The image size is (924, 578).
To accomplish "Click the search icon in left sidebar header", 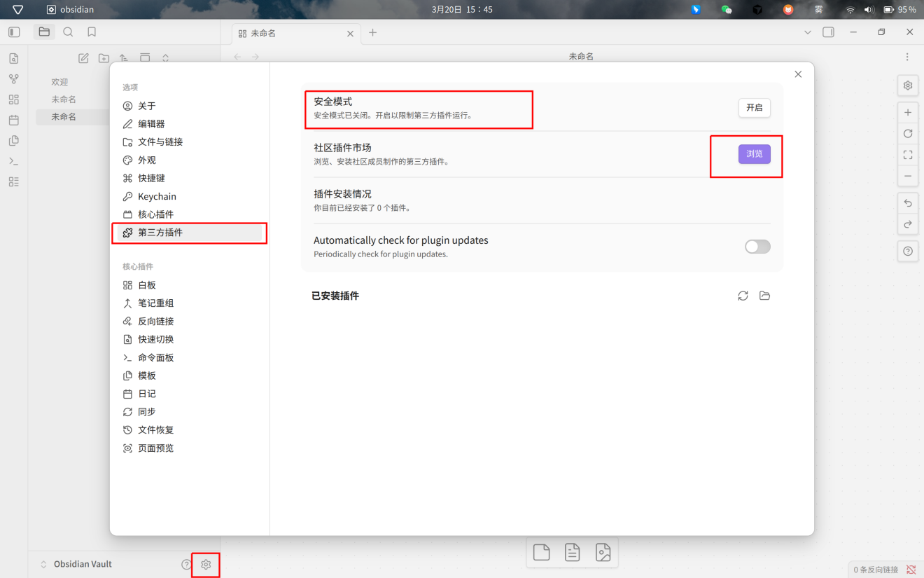I will coord(68,32).
